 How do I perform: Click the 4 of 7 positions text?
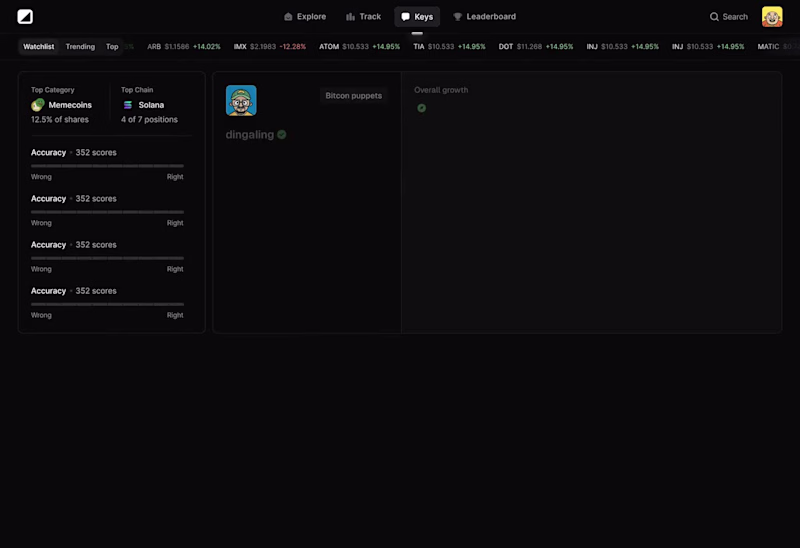tap(149, 119)
